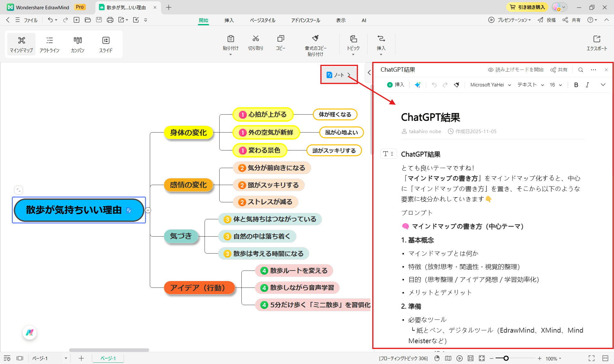614x364 pixels.
Task: Open the search icon in ChatGPT結果 panel
Action: point(580,69)
